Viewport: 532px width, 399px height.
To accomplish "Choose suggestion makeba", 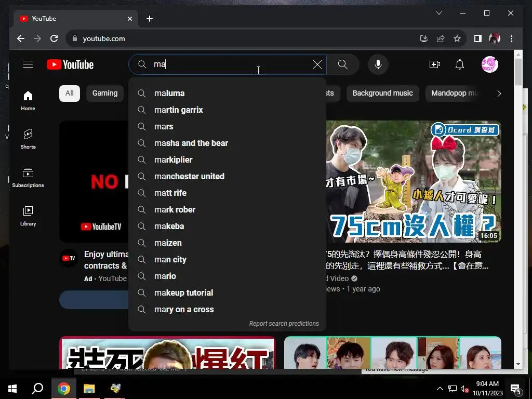I will coord(228,227).
